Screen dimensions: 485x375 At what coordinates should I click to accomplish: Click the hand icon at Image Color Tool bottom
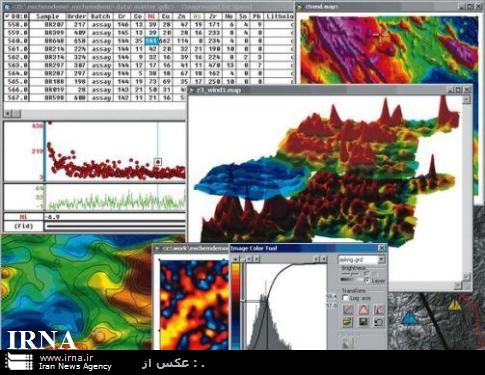pos(348,342)
